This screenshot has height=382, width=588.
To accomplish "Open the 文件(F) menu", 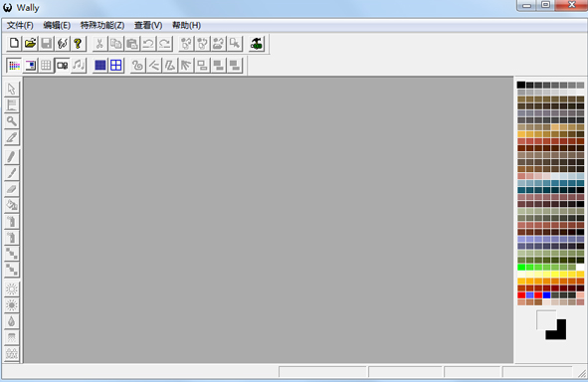I will tap(20, 25).
